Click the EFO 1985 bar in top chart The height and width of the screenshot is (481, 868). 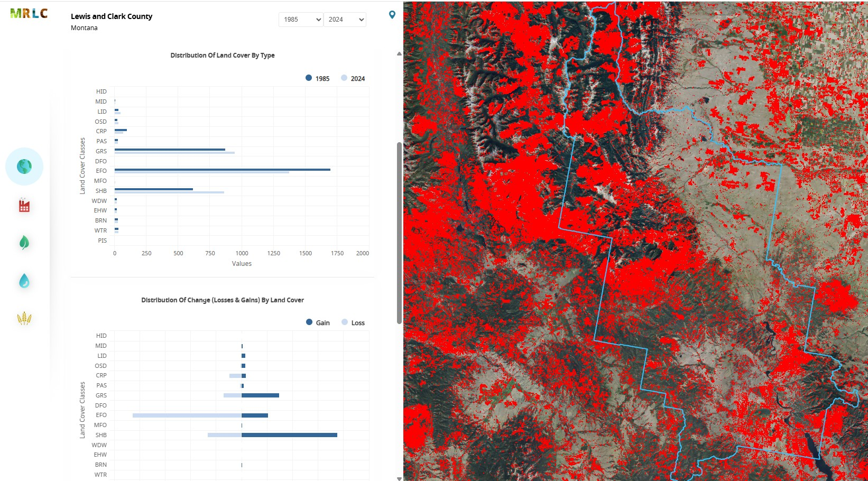222,170
